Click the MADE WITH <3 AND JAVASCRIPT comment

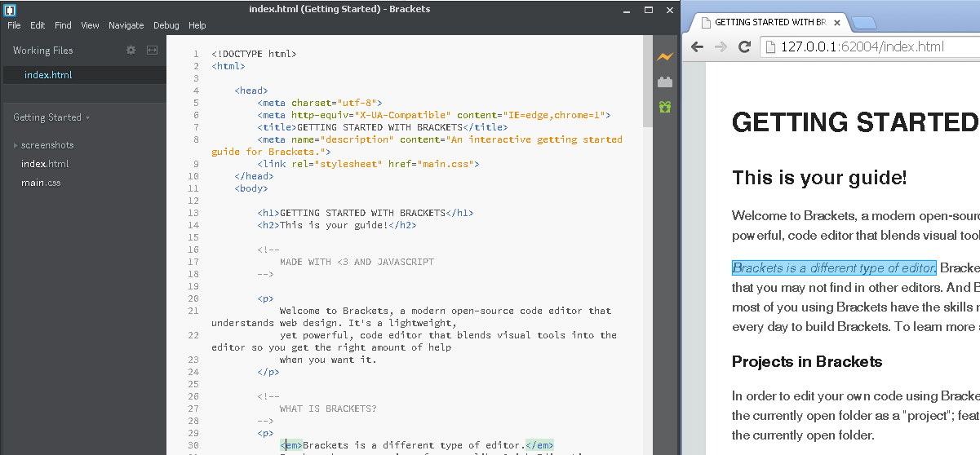point(357,262)
